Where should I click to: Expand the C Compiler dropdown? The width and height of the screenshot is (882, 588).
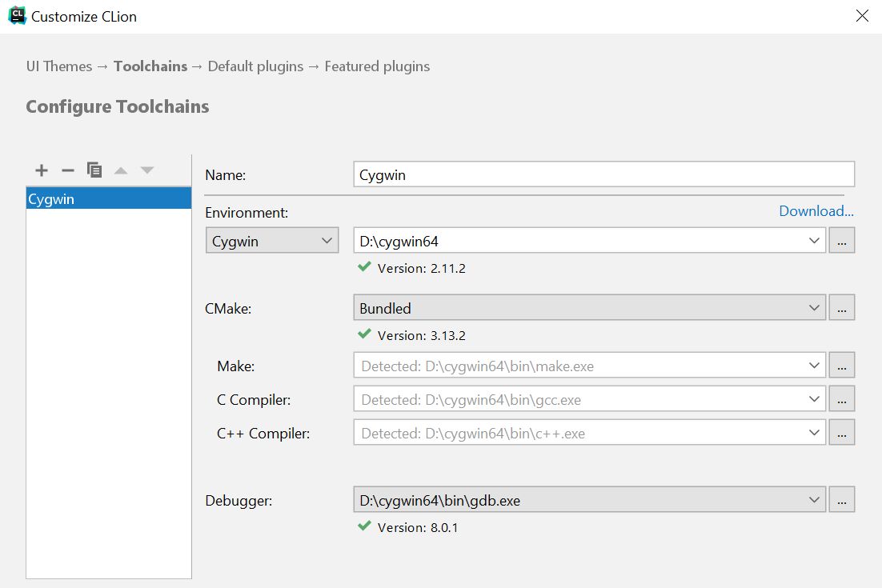813,399
